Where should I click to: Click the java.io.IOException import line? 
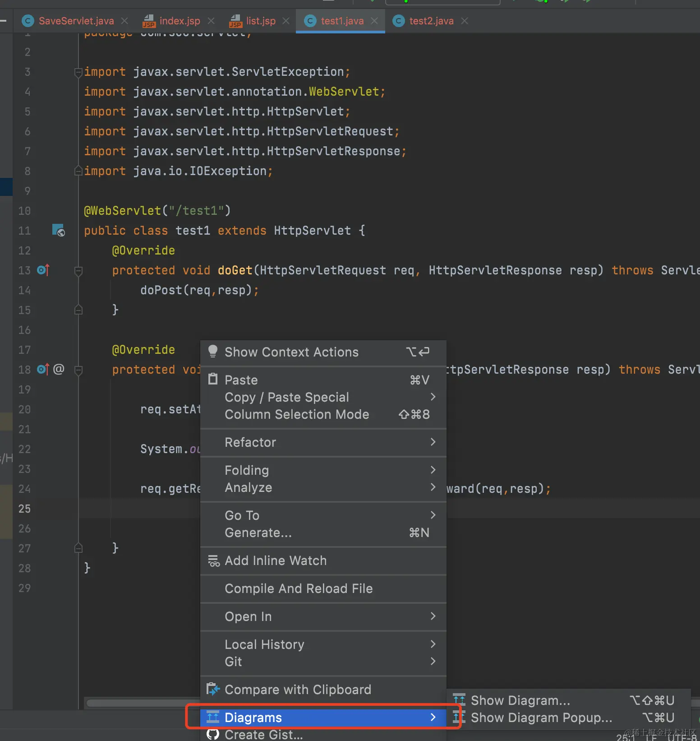click(178, 171)
